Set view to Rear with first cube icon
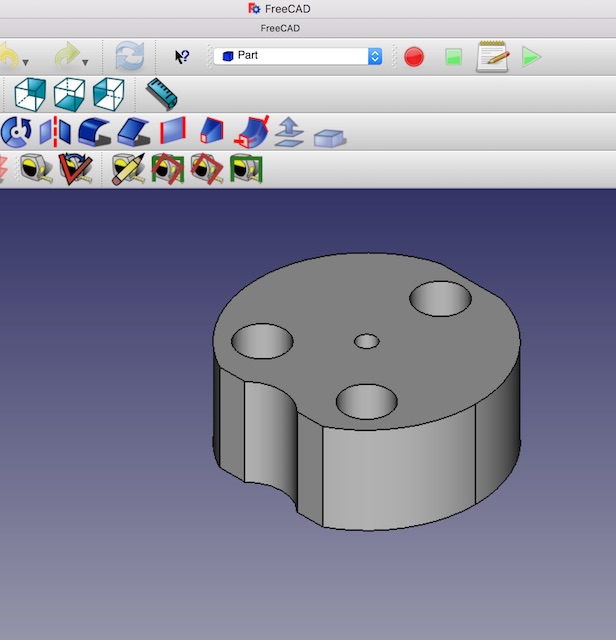 [30, 94]
